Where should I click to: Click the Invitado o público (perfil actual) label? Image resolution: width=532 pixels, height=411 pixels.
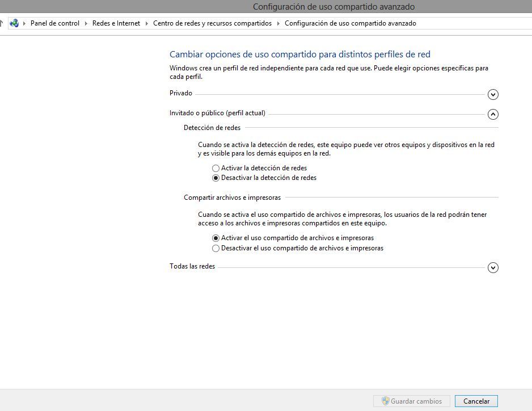pyautogui.click(x=217, y=113)
